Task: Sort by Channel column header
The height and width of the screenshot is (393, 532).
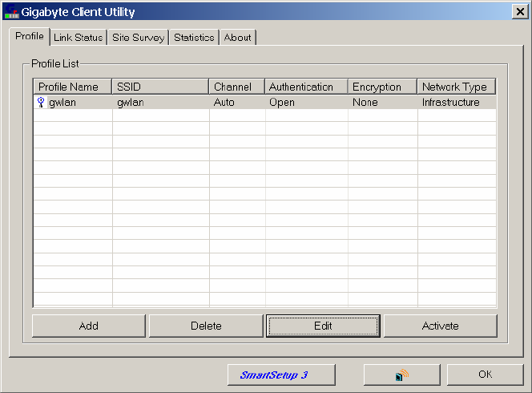Action: pos(237,87)
